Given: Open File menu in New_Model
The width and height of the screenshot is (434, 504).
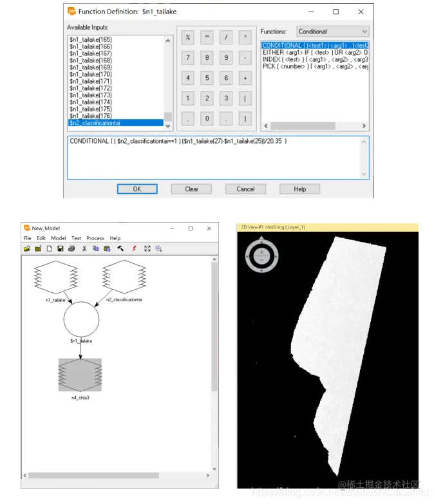Looking at the screenshot, I should (x=27, y=238).
